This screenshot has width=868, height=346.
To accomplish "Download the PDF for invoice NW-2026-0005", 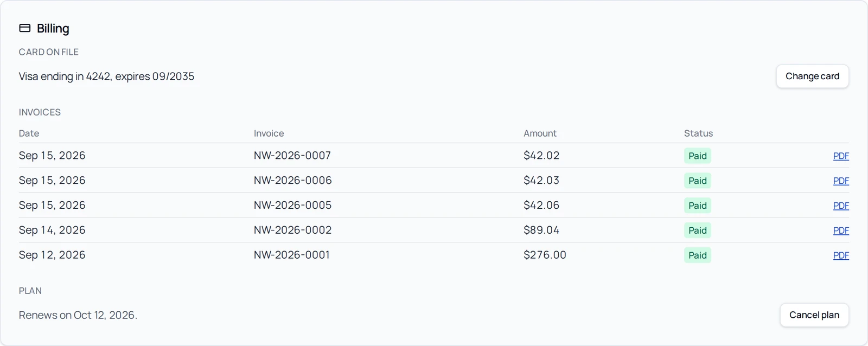I will [x=841, y=206].
